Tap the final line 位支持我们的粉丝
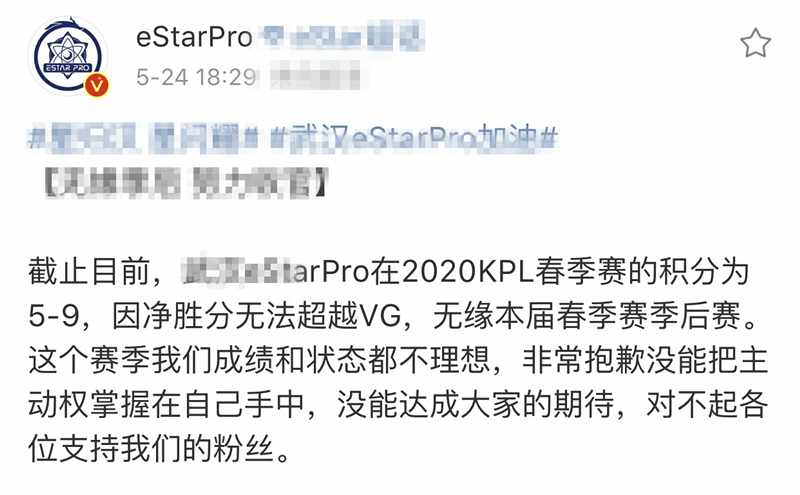The height and width of the screenshot is (495, 800). pos(159,449)
